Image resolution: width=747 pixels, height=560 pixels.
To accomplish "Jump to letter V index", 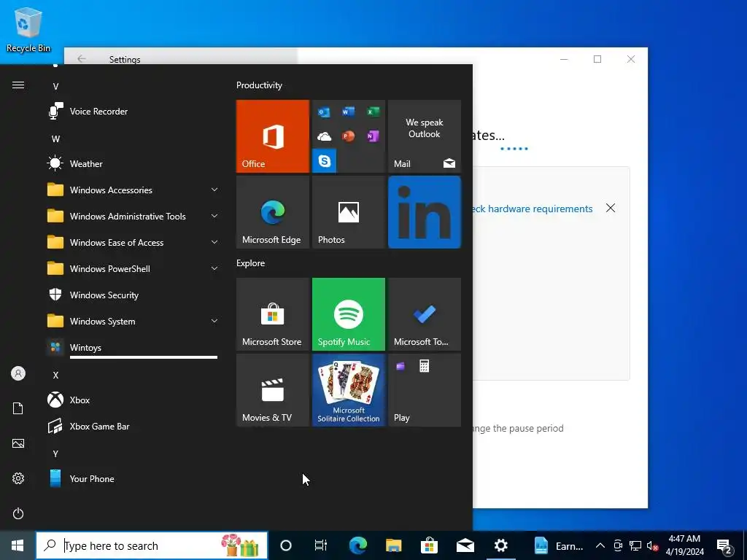I will [55, 86].
